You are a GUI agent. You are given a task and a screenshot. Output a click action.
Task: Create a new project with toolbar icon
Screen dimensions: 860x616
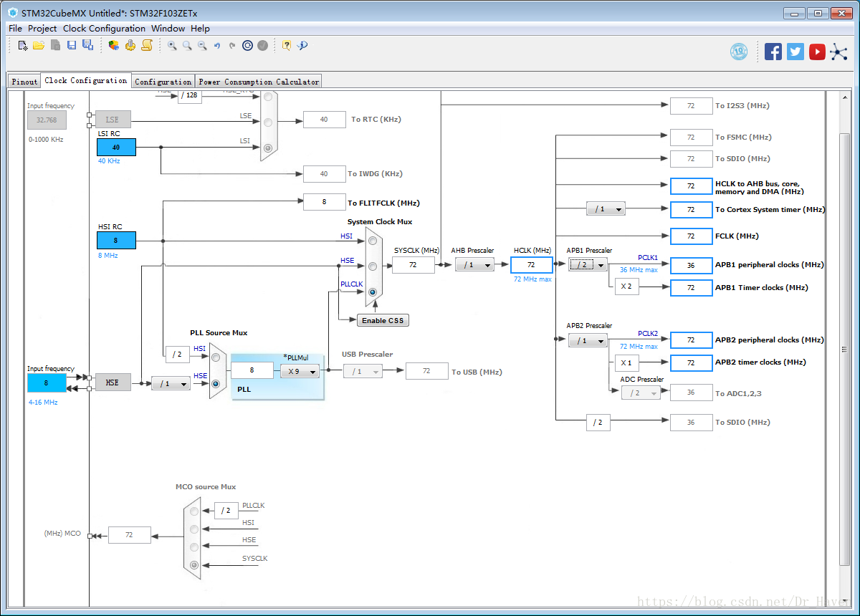pyautogui.click(x=23, y=45)
